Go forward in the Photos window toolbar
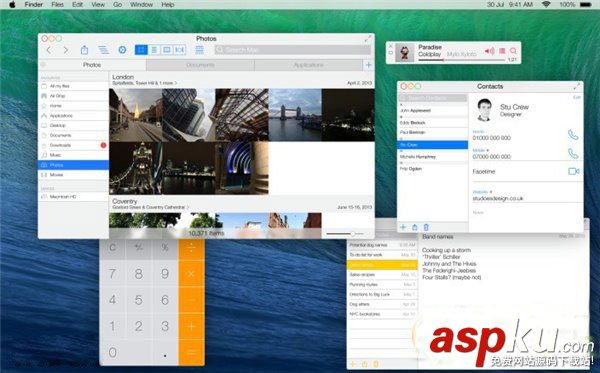This screenshot has width=600, height=373. (x=66, y=50)
